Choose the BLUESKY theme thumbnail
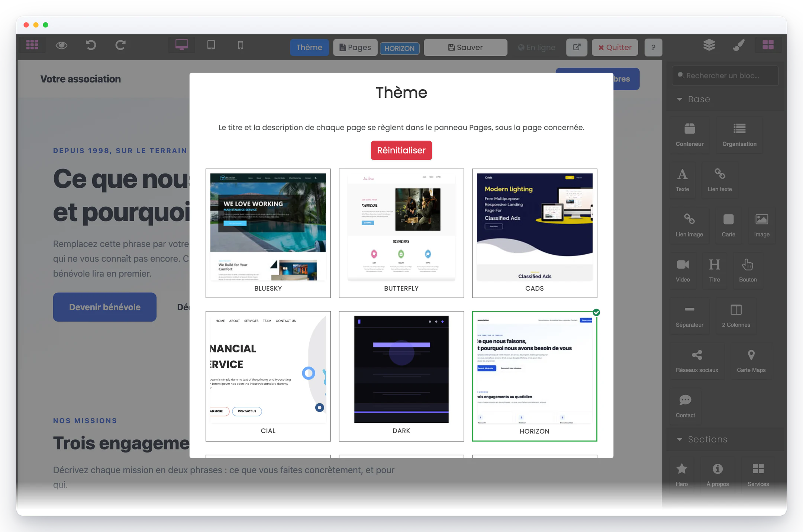803x532 pixels. click(268, 233)
